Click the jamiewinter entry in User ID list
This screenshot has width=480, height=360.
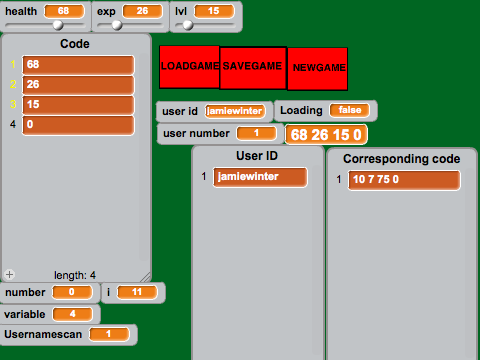tap(260, 177)
